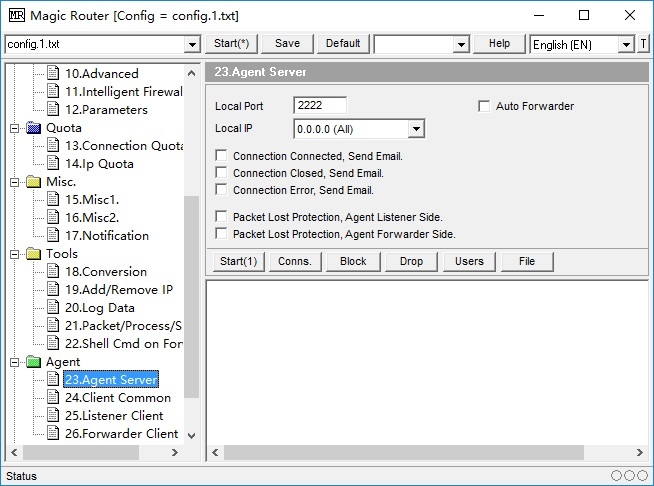Toggle Connection Connected, Send Email checkbox
Viewport: 654px width, 486px height.
[222, 156]
